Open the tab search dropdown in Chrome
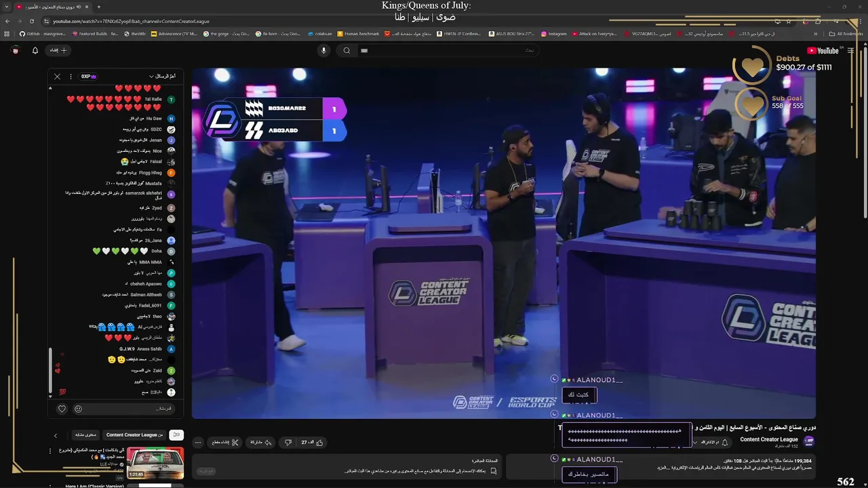This screenshot has width=868, height=488. pos(7,7)
